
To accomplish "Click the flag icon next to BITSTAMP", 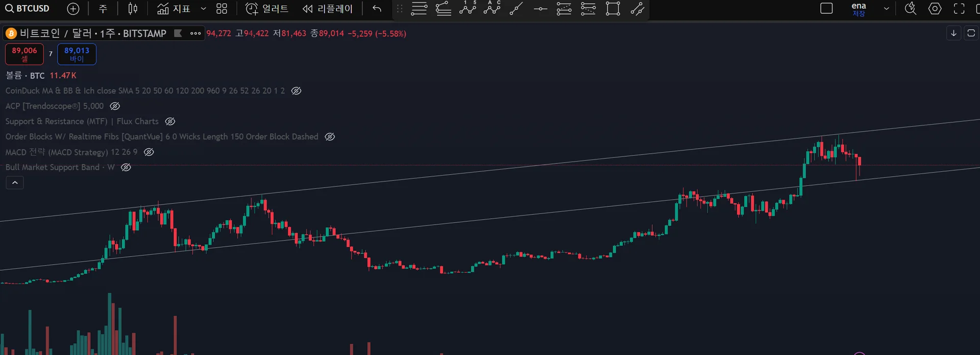I will click(178, 33).
